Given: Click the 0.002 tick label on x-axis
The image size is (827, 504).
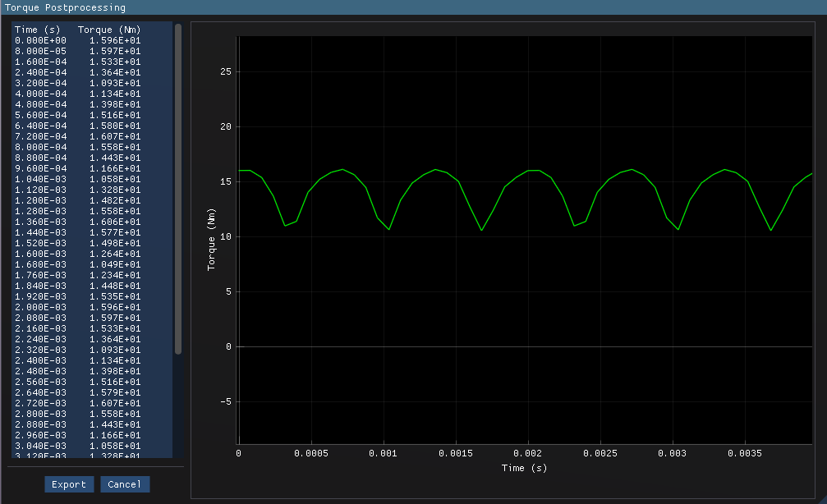Looking at the screenshot, I should tap(528, 453).
